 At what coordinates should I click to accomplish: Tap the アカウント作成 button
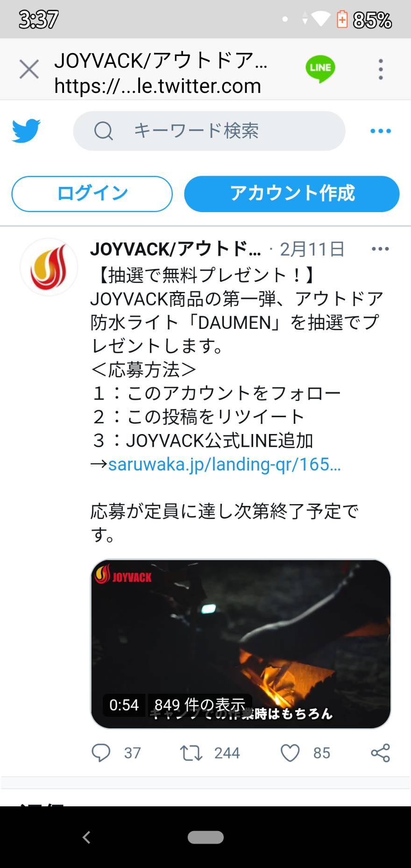tap(292, 193)
